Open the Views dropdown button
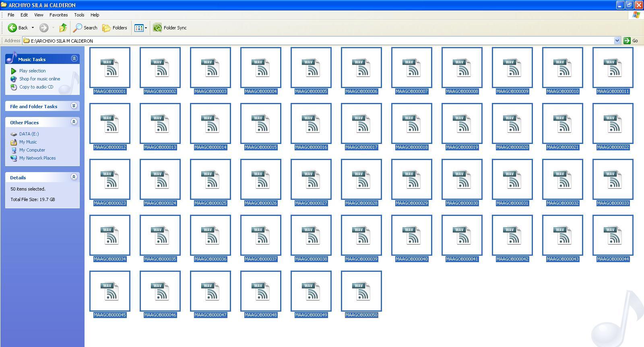Screen dimensions: 644x347 [140, 28]
